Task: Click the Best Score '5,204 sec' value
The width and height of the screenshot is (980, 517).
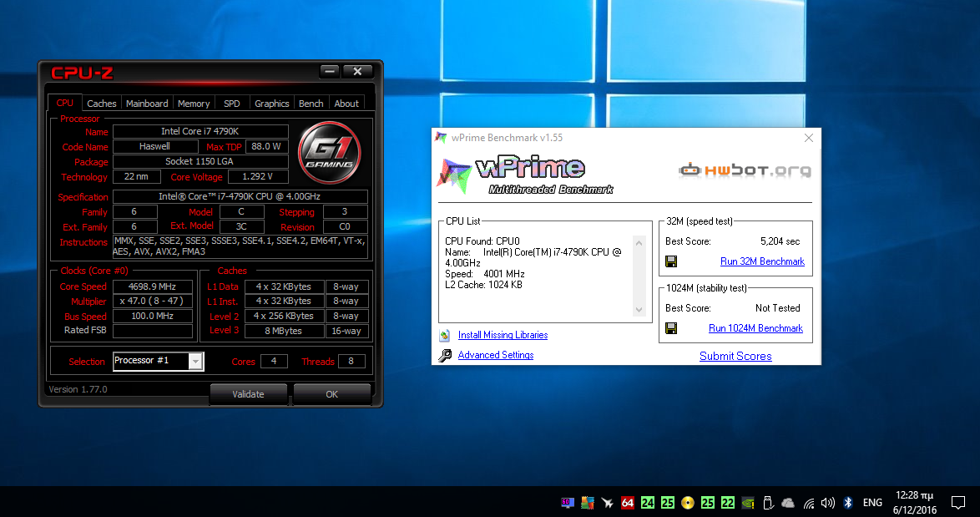Action: point(780,241)
